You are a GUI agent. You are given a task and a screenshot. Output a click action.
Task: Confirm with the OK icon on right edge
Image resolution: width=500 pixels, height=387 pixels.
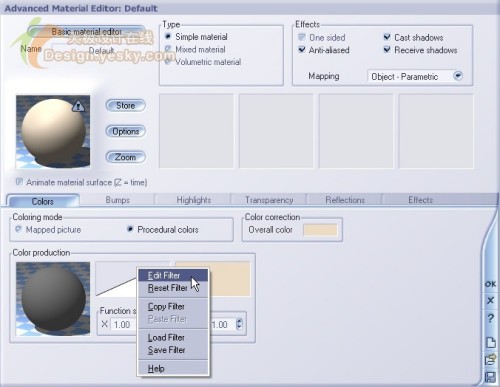coord(490,284)
